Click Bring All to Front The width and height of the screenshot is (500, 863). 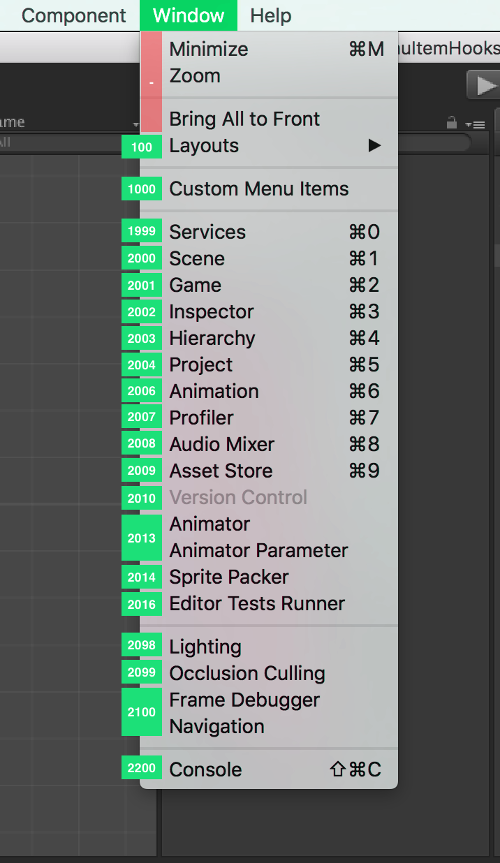point(269,119)
